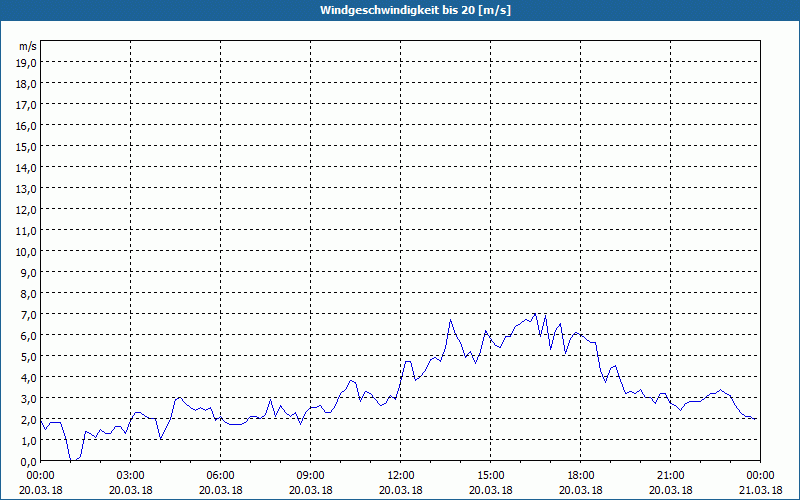Click the 9,0 y-axis value
Image resolution: width=800 pixels, height=500 pixels.
pyautogui.click(x=29, y=272)
